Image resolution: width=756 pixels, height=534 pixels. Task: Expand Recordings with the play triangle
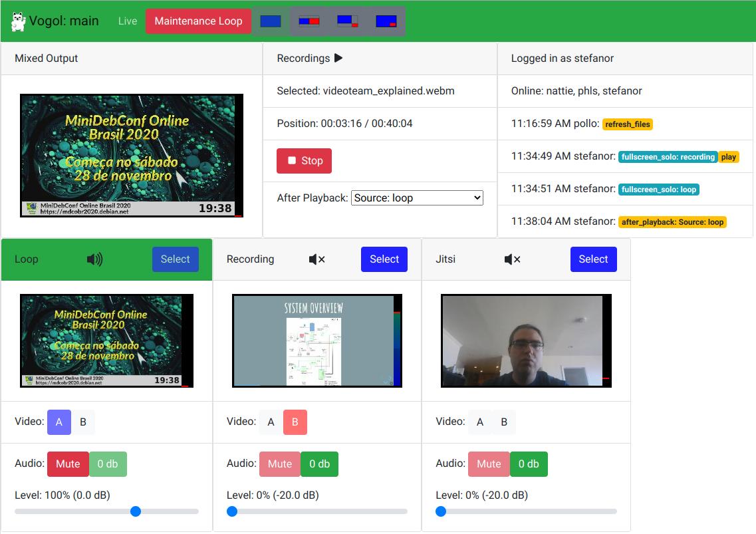338,59
